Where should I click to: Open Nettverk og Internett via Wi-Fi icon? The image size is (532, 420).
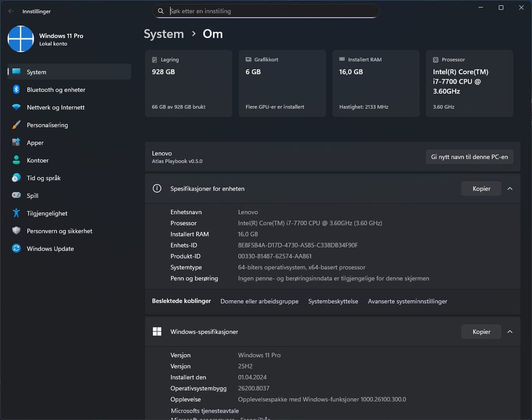(x=16, y=107)
